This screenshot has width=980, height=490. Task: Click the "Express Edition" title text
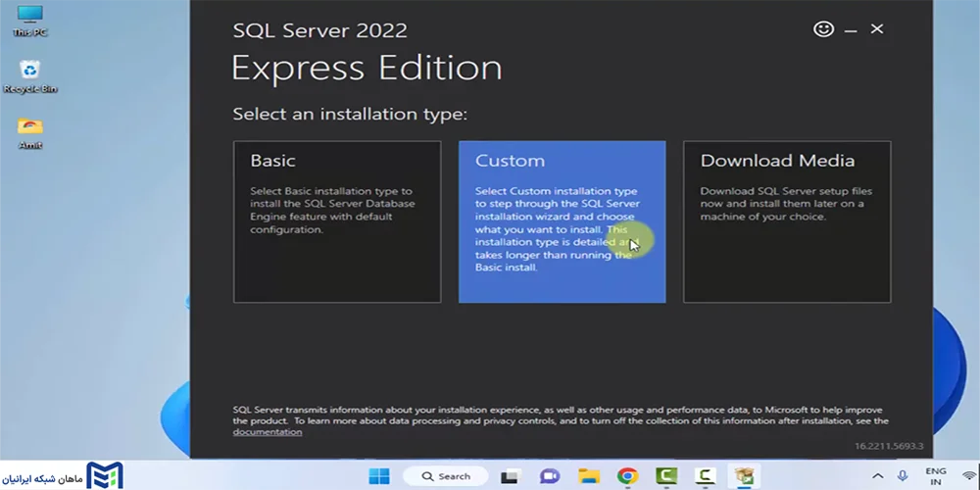367,68
